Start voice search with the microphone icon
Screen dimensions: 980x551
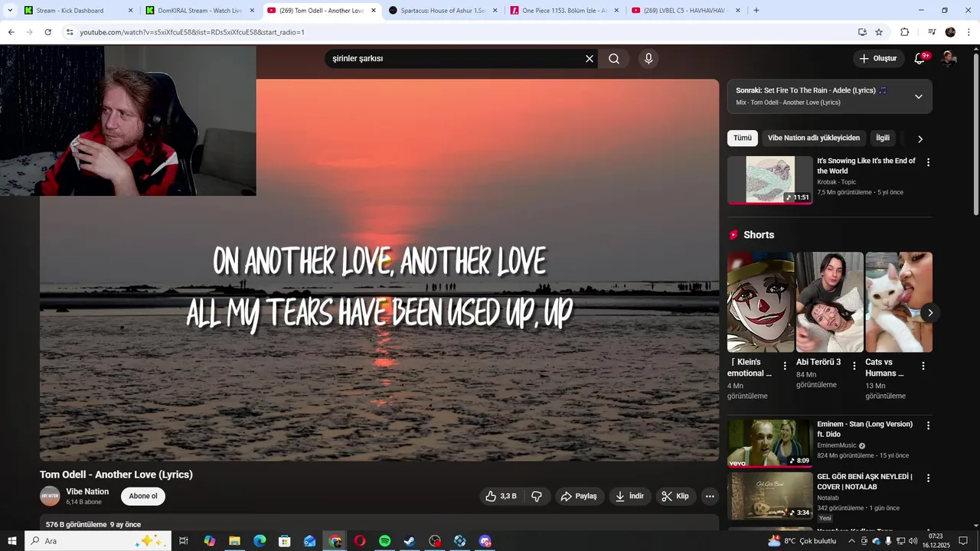pyautogui.click(x=648, y=59)
